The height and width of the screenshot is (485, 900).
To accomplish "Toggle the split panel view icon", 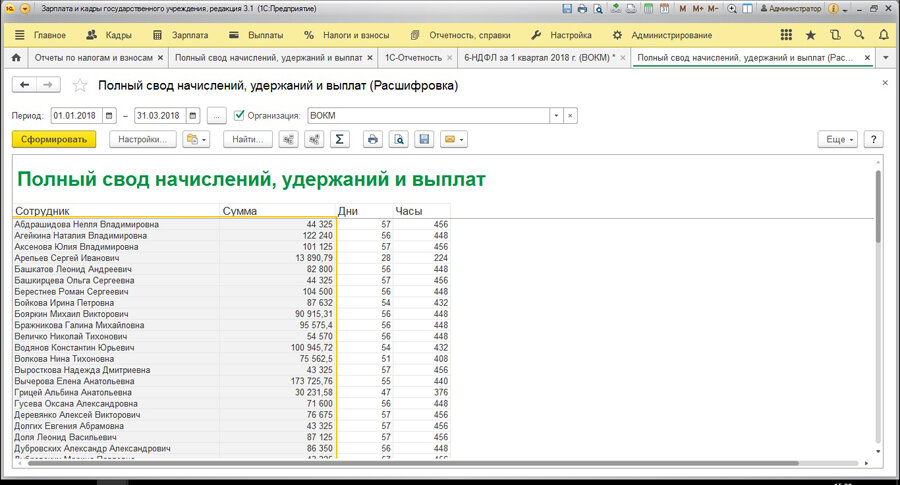I will (x=747, y=9).
